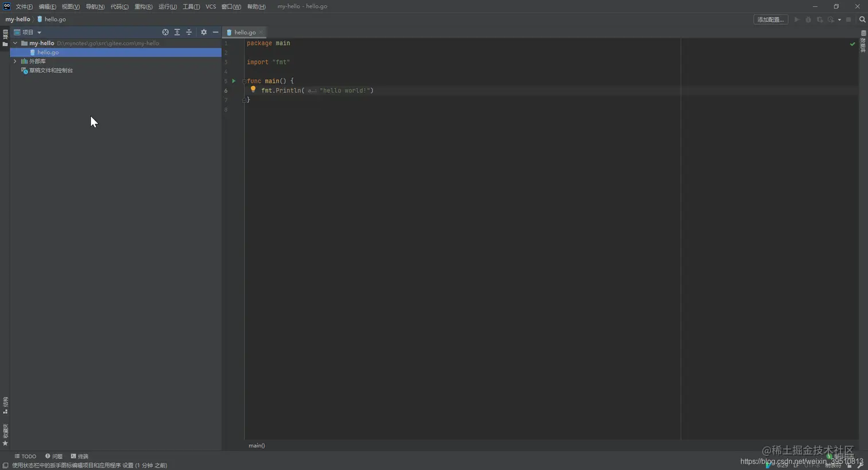Open the 窗口(W) menu
The height and width of the screenshot is (470, 868).
click(231, 7)
